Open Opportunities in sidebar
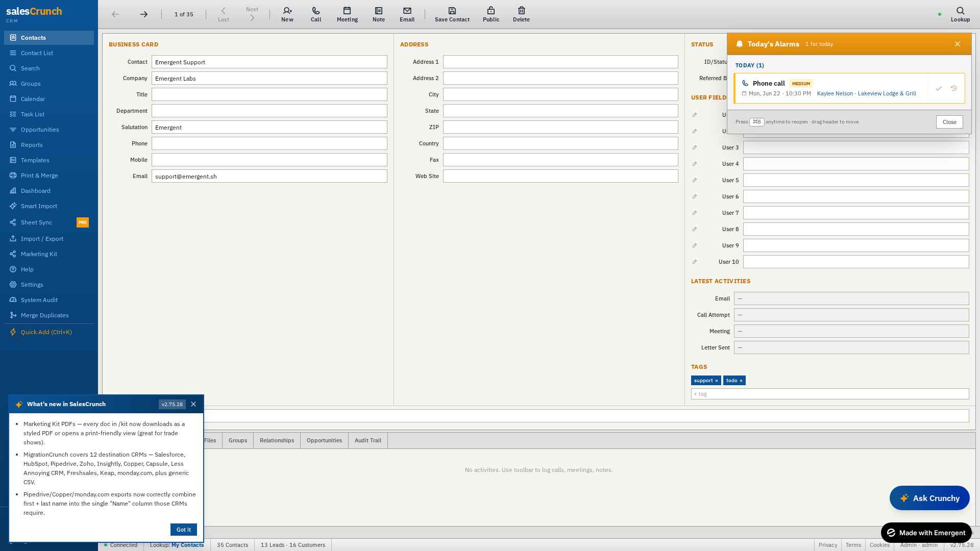 [49, 130]
